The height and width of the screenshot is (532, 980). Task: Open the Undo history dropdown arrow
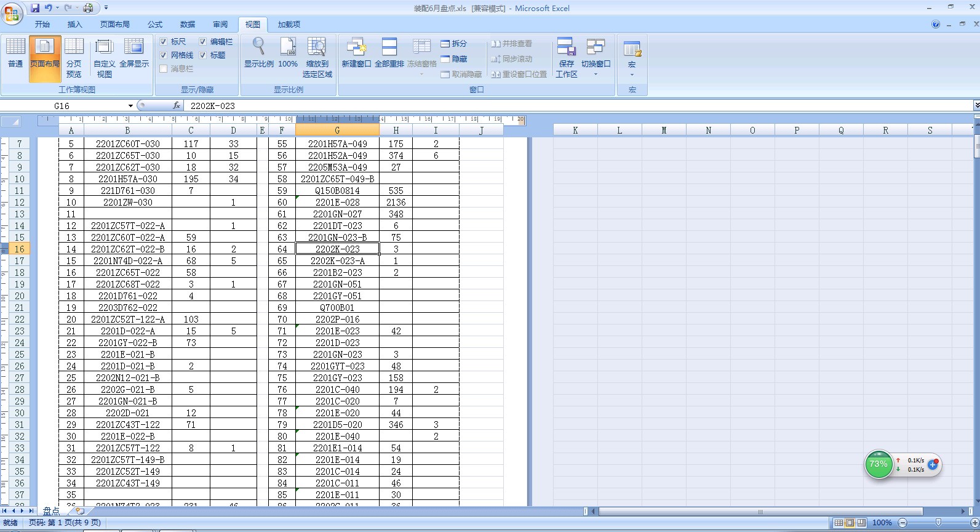(58, 8)
